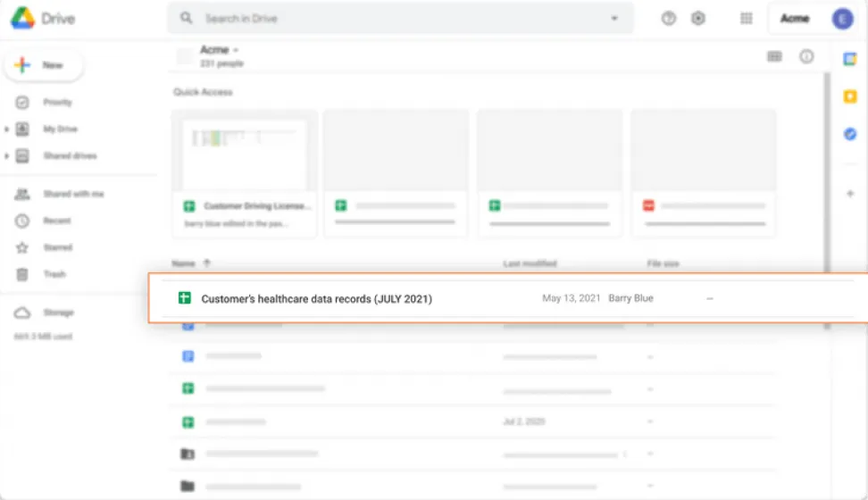This screenshot has height=500, width=868.
Task: Click the Barry Blue modifier name
Action: pos(630,298)
